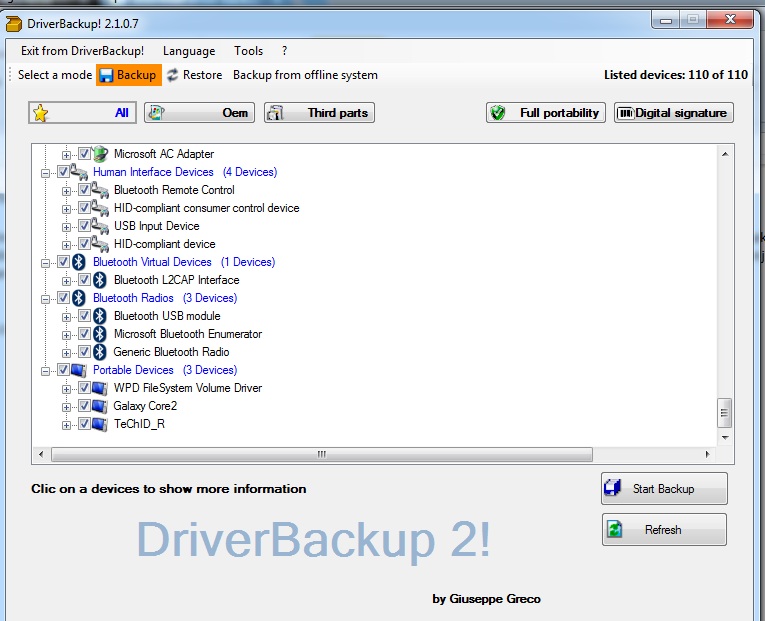Click the HID-compliant device icon
This screenshot has width=765, height=621.
[100, 244]
